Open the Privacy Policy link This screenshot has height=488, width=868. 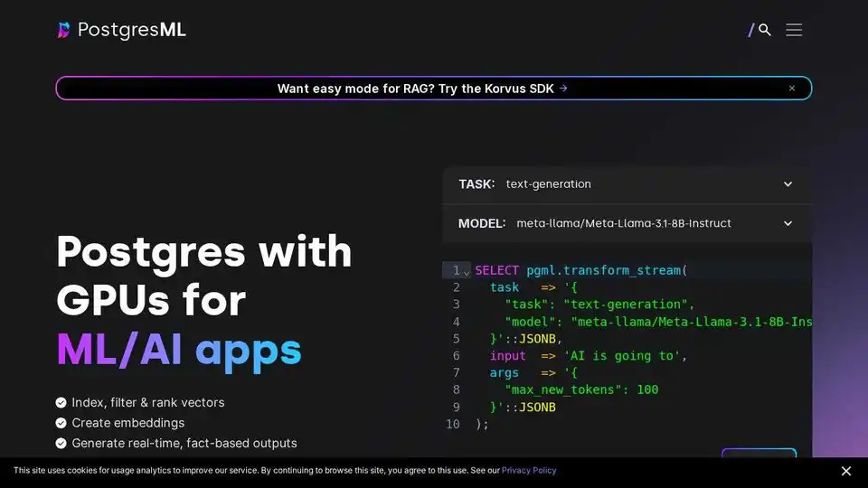[x=529, y=470]
